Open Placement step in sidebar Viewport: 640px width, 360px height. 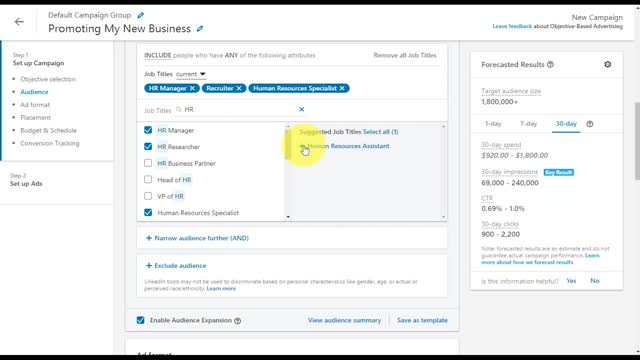pyautogui.click(x=36, y=118)
